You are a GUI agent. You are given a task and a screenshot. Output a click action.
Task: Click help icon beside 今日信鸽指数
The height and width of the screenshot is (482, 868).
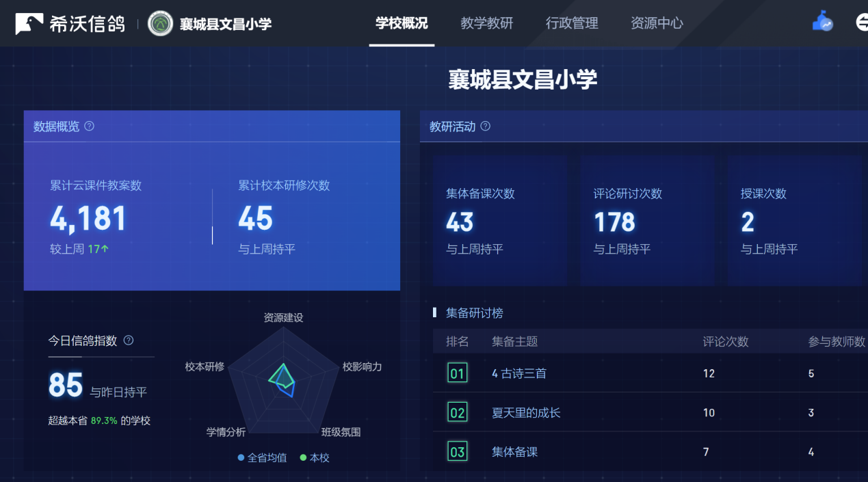[128, 340]
